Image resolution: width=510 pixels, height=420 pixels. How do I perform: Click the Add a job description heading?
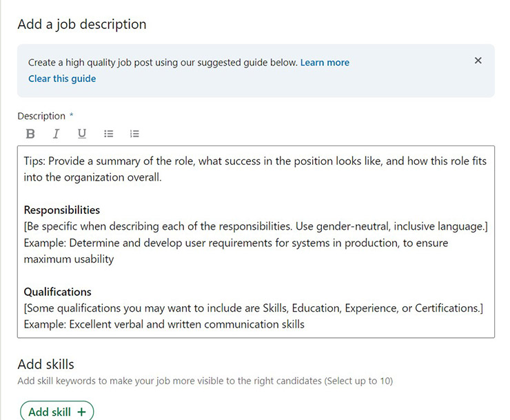82,24
